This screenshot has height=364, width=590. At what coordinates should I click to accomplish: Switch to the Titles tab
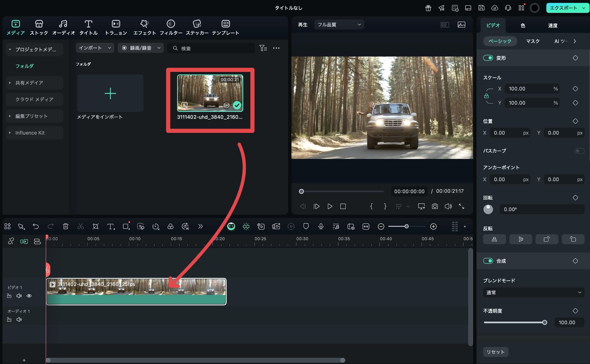tap(88, 27)
